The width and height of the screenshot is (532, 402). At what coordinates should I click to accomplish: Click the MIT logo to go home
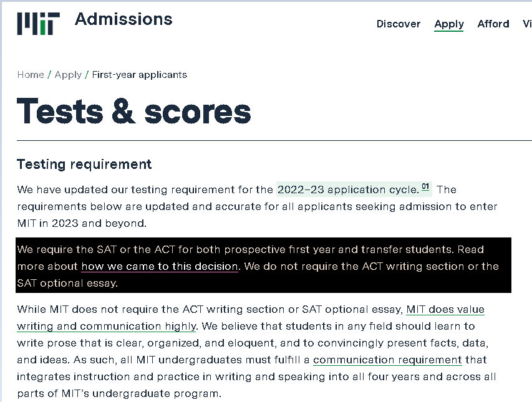[x=37, y=24]
